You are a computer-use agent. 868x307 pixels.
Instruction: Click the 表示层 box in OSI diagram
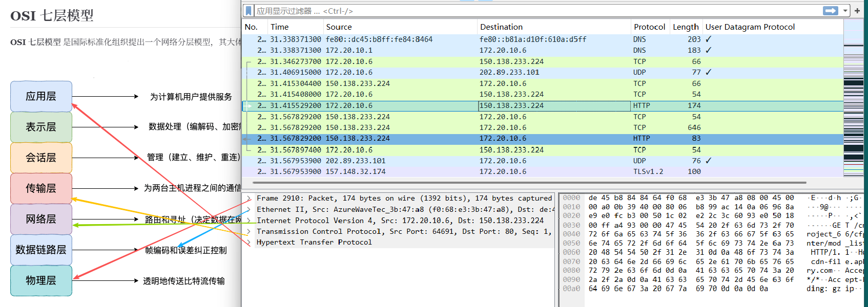[41, 127]
